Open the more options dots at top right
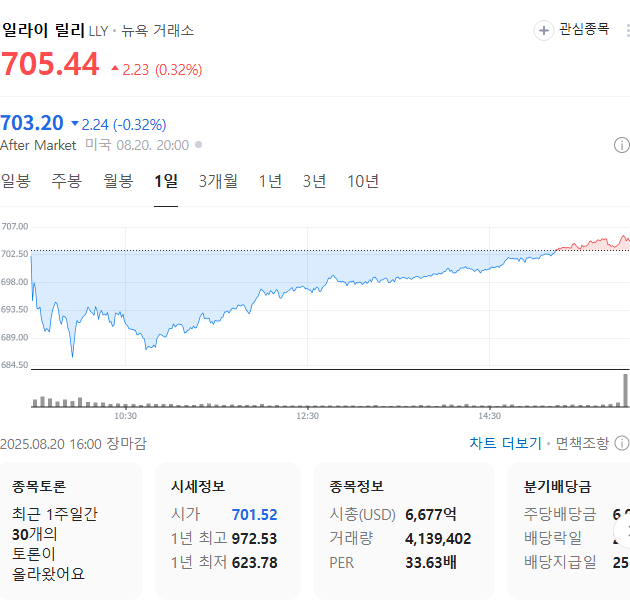The width and height of the screenshot is (630, 600). click(x=628, y=31)
